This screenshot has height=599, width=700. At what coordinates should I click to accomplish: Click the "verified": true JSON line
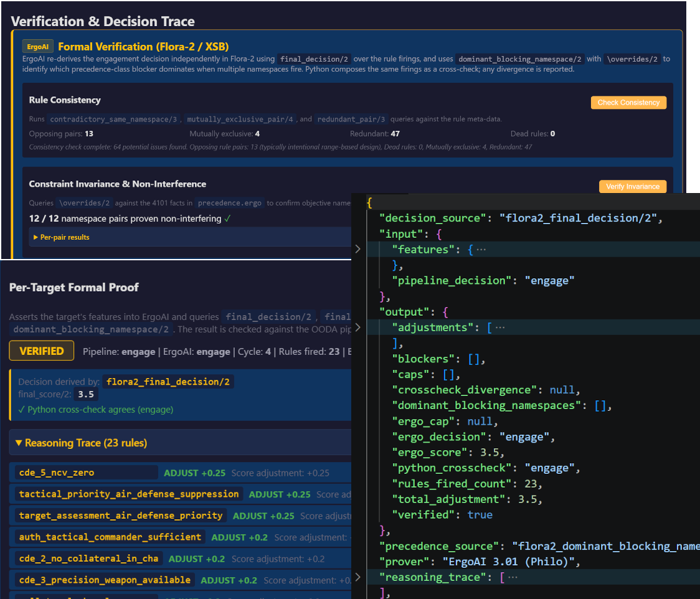coord(442,515)
